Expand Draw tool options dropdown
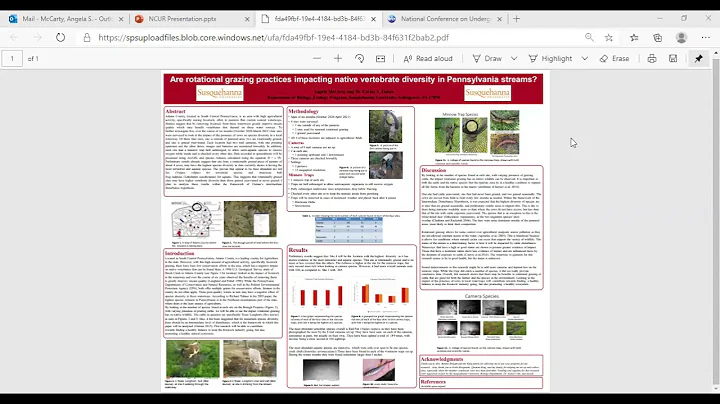Image resolution: width=720 pixels, height=404 pixels. pos(514,59)
